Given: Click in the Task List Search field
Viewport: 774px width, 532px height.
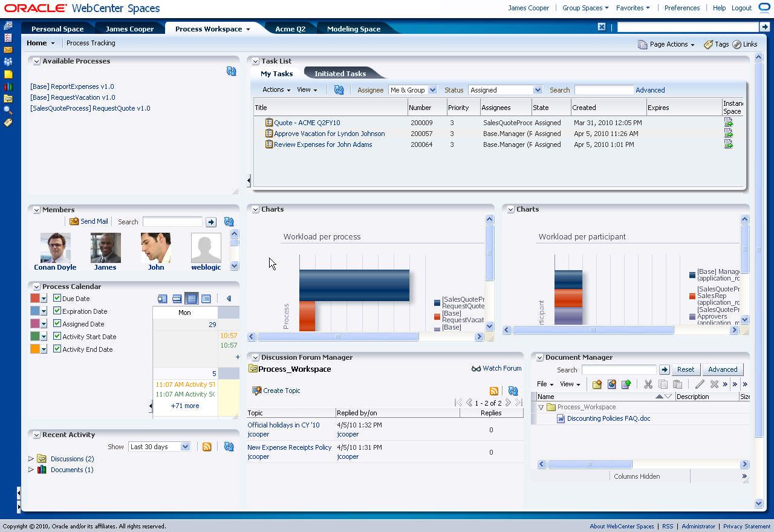Looking at the screenshot, I should (x=603, y=90).
